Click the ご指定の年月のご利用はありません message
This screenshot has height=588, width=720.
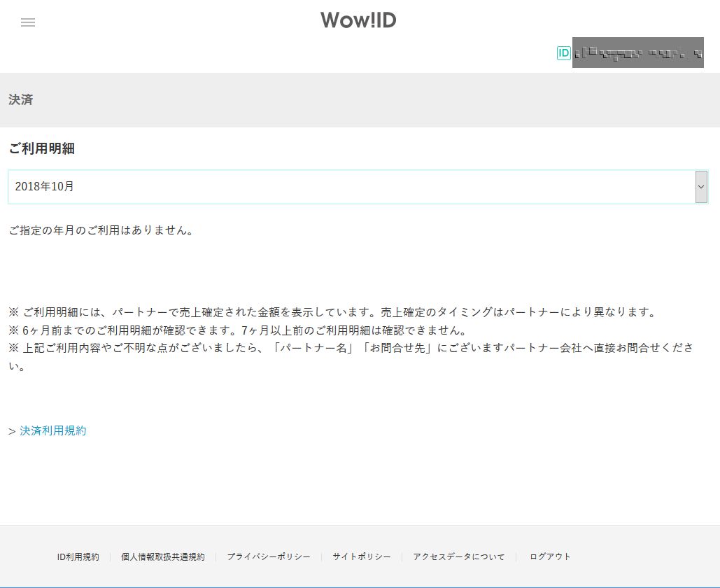pyautogui.click(x=101, y=230)
